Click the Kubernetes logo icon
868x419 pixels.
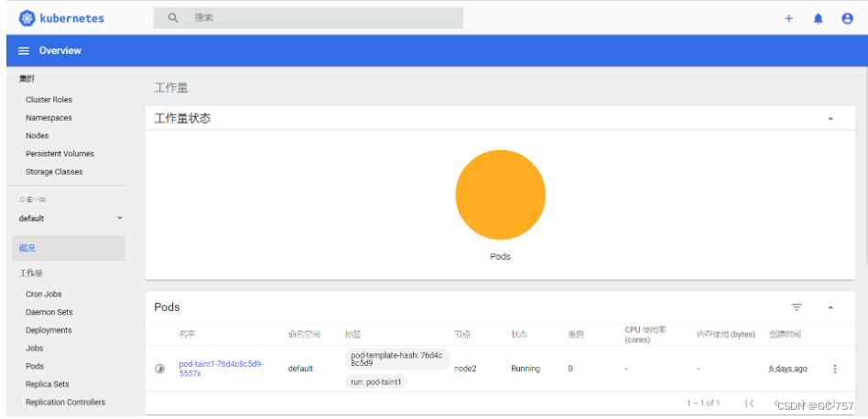point(27,18)
